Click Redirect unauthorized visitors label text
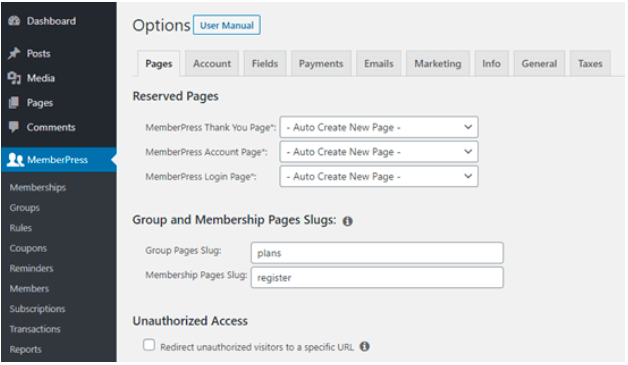The height and width of the screenshot is (365, 628). pos(257,347)
